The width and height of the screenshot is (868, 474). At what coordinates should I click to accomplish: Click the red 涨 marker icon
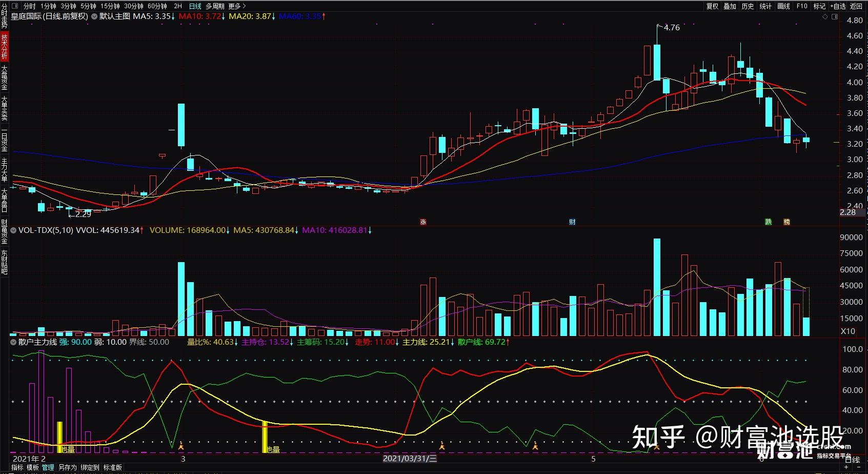click(423, 222)
